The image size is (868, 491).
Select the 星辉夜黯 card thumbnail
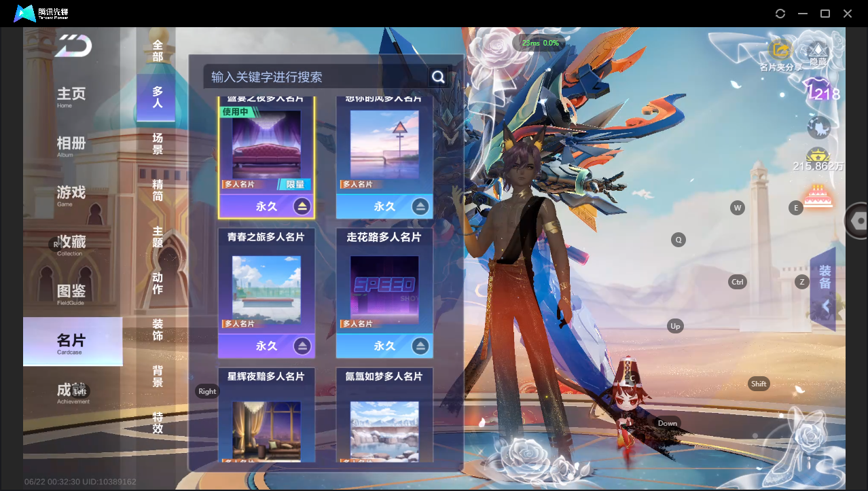tap(266, 431)
